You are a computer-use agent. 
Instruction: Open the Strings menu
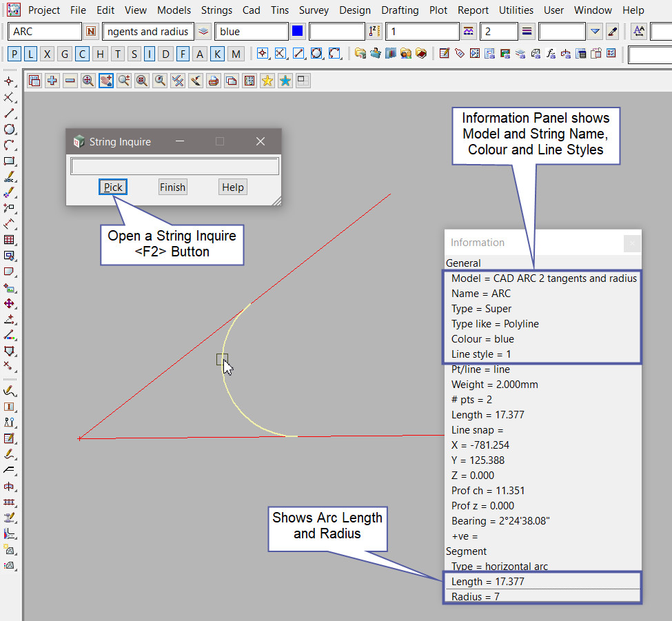pos(217,10)
